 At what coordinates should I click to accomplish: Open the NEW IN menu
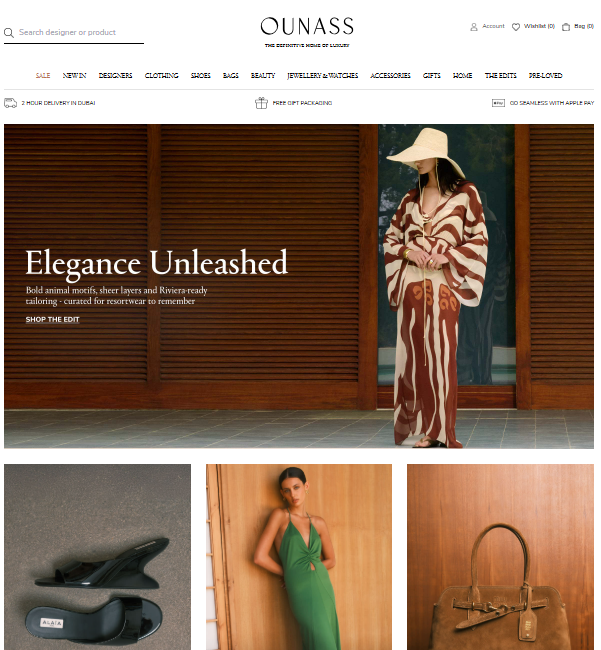[74, 75]
